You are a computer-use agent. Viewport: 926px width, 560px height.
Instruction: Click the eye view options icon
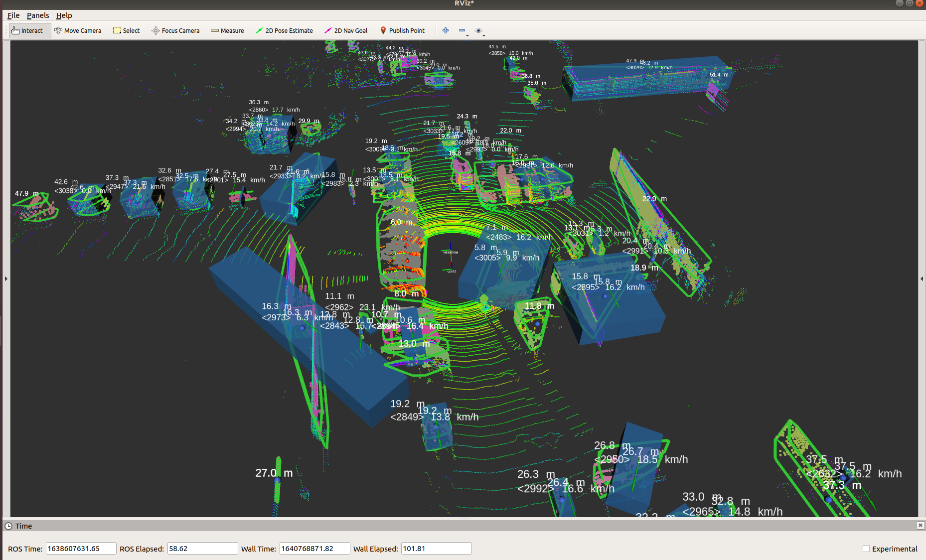coord(478,30)
